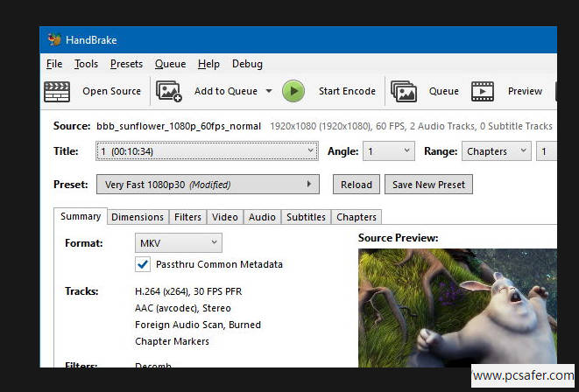Change the Format dropdown from MKV
This screenshot has height=392, width=579.
[178, 242]
